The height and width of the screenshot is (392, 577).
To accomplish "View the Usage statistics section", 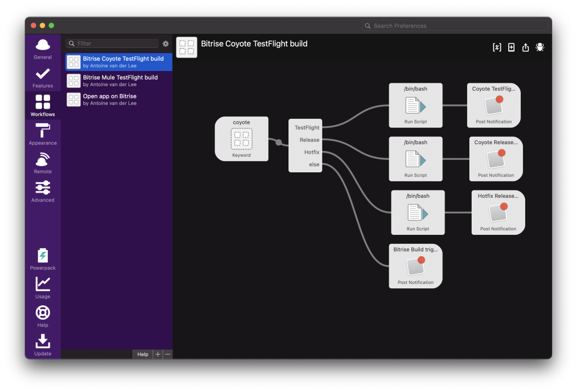I will [42, 287].
